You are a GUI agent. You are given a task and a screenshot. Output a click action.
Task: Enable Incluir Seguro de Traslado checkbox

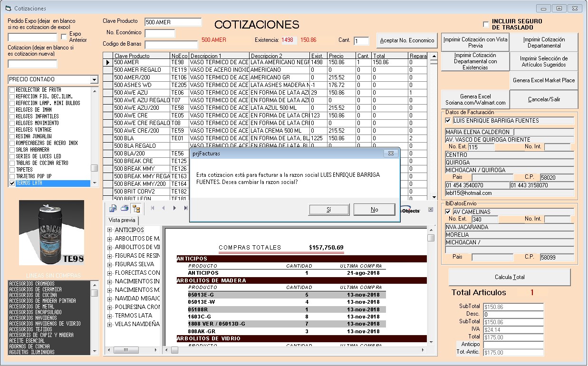[x=486, y=24]
